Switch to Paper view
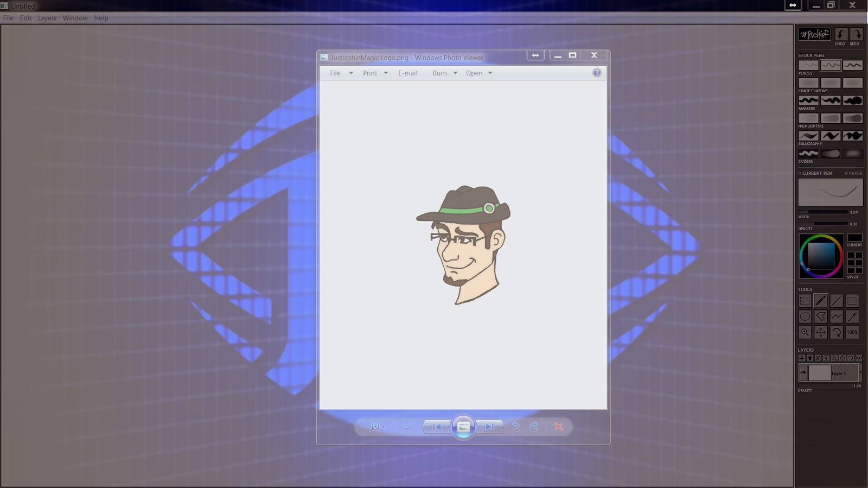The image size is (868, 488). coord(853,174)
